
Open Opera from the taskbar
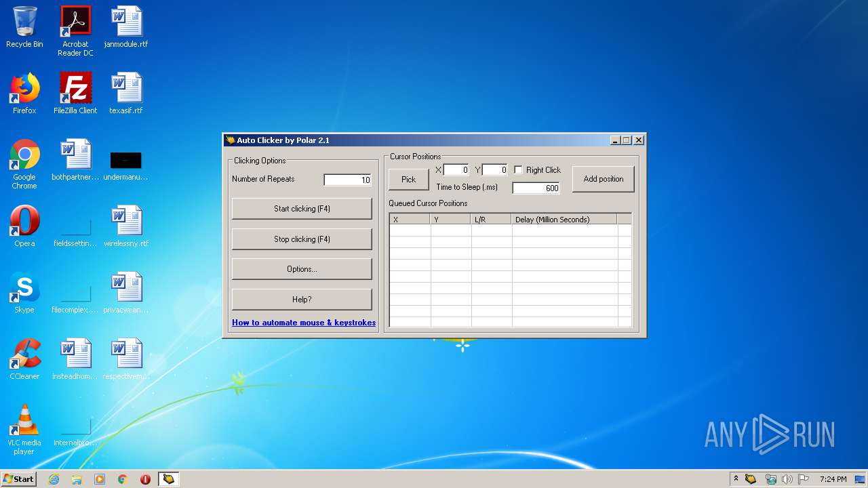tap(145, 479)
